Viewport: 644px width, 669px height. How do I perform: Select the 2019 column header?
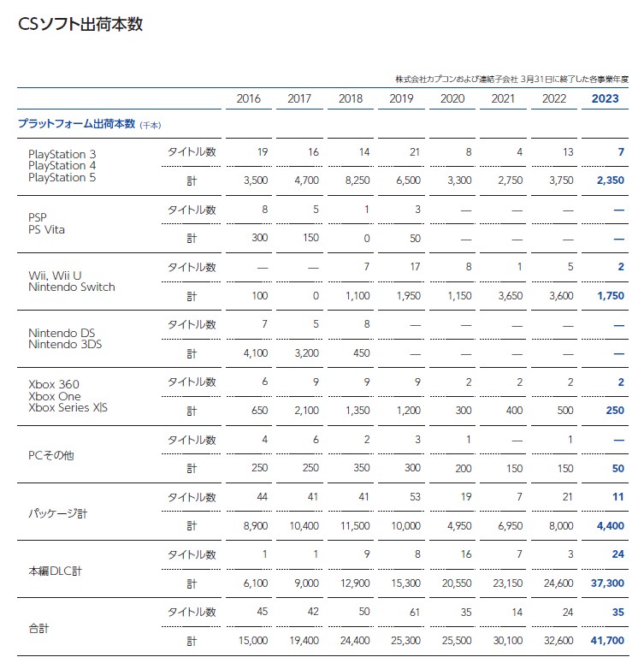pyautogui.click(x=401, y=98)
